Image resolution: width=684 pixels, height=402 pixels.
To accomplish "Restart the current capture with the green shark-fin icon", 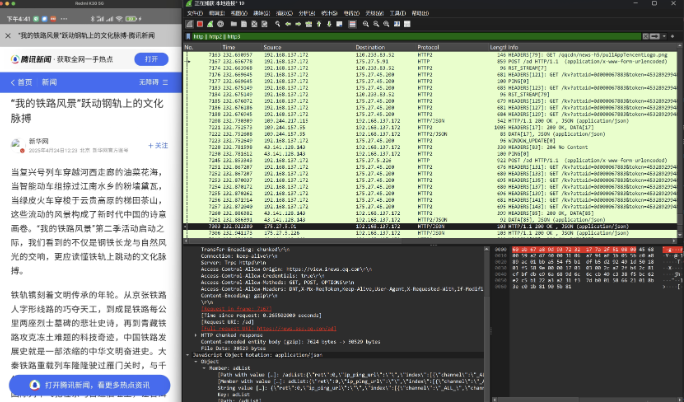I will 210,24.
